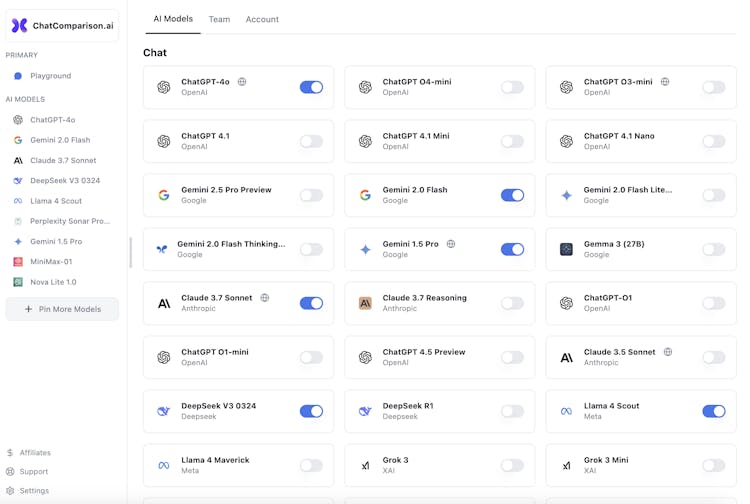Click the globe icon next to Claude 3.5 Sonnet

(668, 352)
